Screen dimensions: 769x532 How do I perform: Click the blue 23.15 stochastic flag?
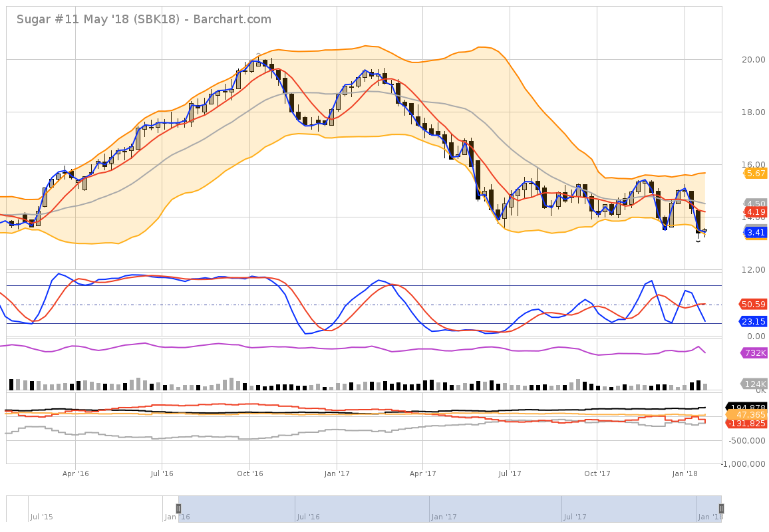point(753,322)
